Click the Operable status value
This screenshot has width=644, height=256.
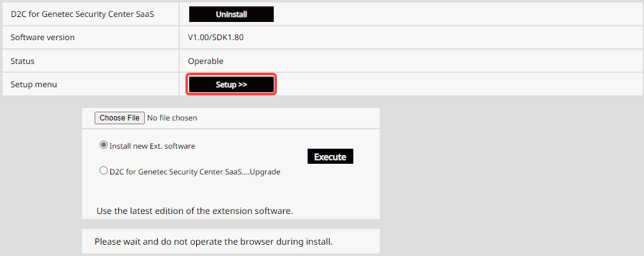[x=205, y=61]
